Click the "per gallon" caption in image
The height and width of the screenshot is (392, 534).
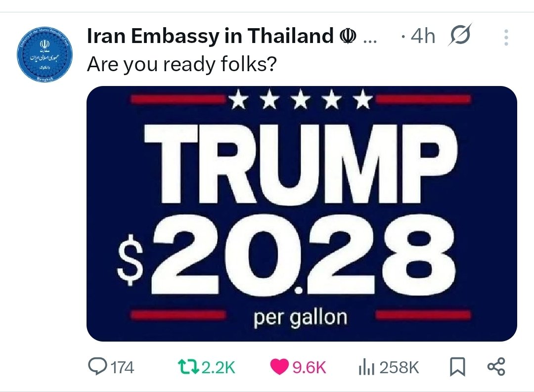coord(300,318)
